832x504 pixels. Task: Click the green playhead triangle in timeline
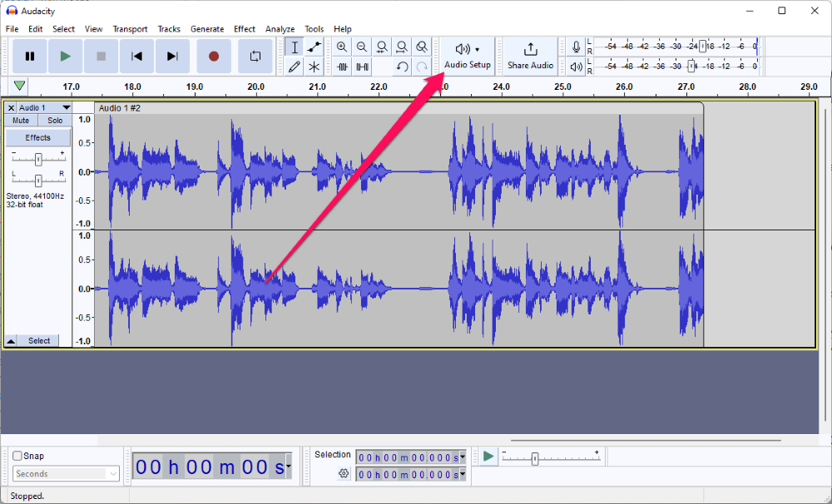20,86
